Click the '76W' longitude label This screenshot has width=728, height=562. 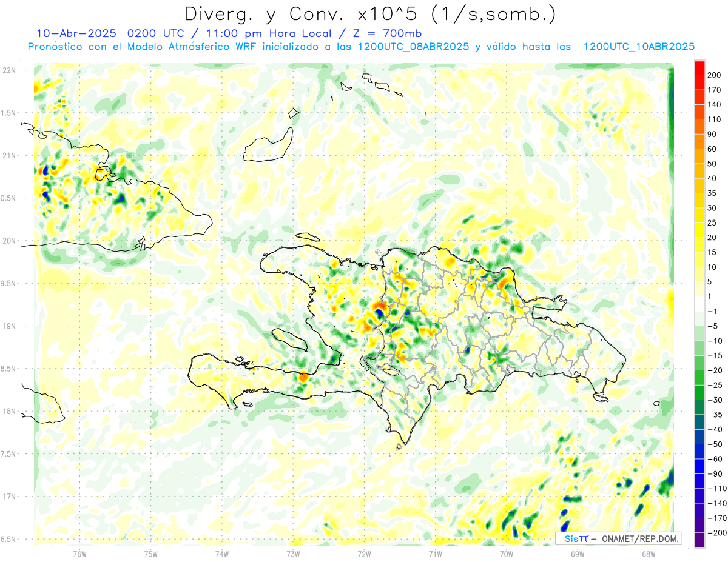pos(79,554)
